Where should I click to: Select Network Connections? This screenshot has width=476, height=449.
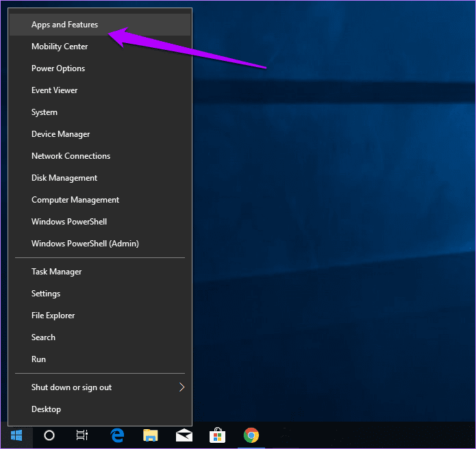click(100, 155)
